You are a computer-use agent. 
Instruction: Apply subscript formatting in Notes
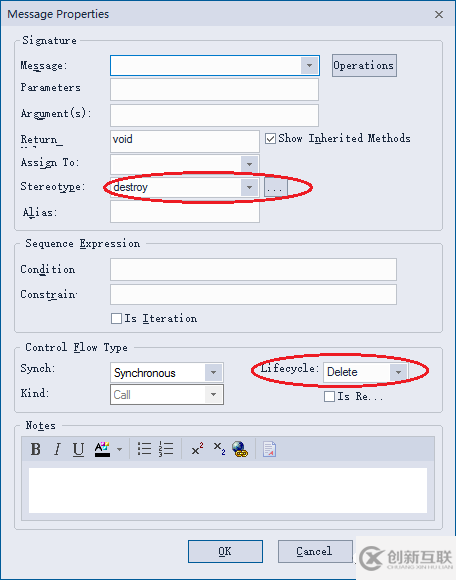point(219,449)
